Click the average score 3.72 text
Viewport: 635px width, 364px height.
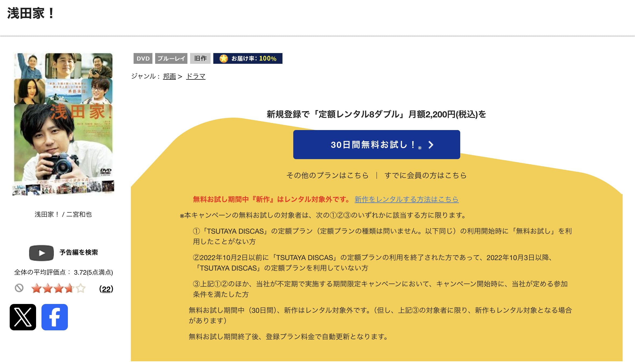coord(63,272)
